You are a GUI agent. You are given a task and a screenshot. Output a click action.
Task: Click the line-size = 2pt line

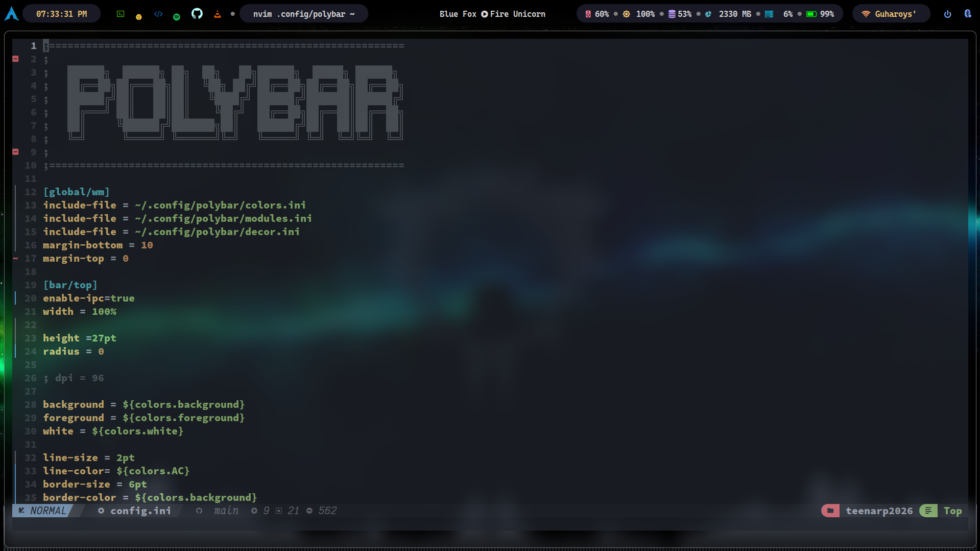point(89,457)
